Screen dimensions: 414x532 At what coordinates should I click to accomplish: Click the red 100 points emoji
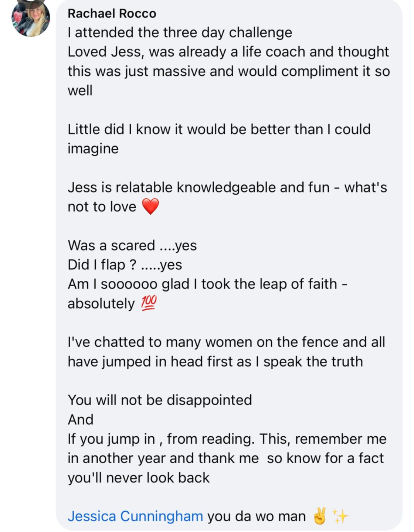click(x=149, y=303)
